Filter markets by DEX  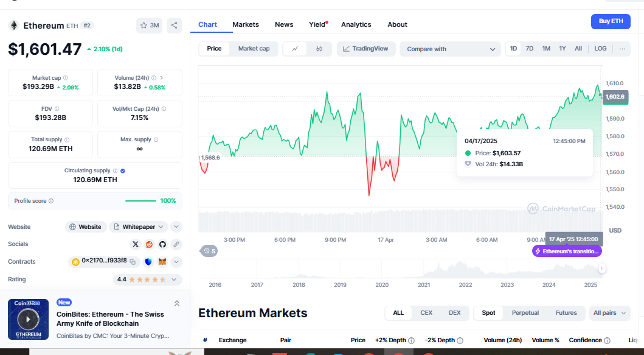pyautogui.click(x=455, y=313)
